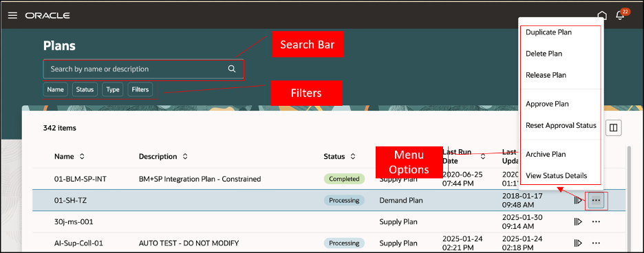The width and height of the screenshot is (644, 253).
Task: Open actions ellipsis for 01-SH-TZ
Action: 597,201
